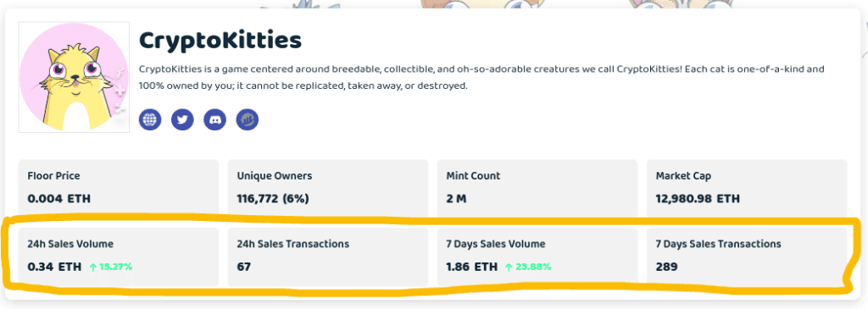Select the Unique Owners stat card
The image size is (868, 309).
tap(328, 189)
